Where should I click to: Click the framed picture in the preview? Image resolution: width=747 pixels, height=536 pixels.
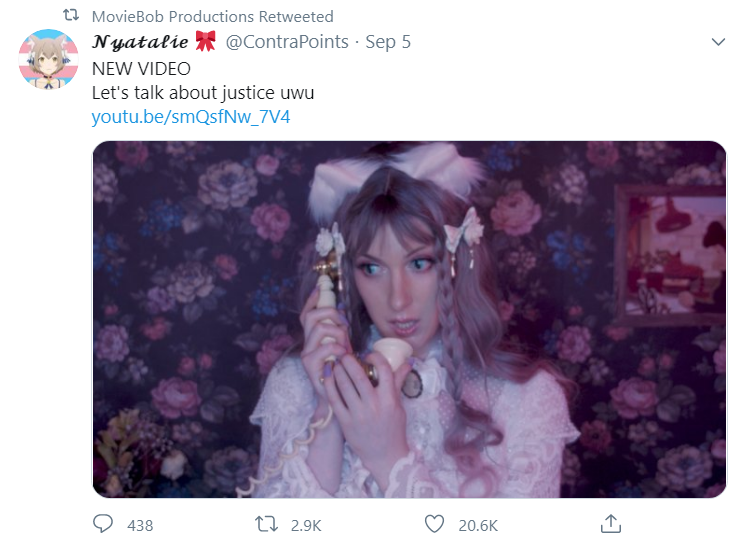tap(671, 255)
